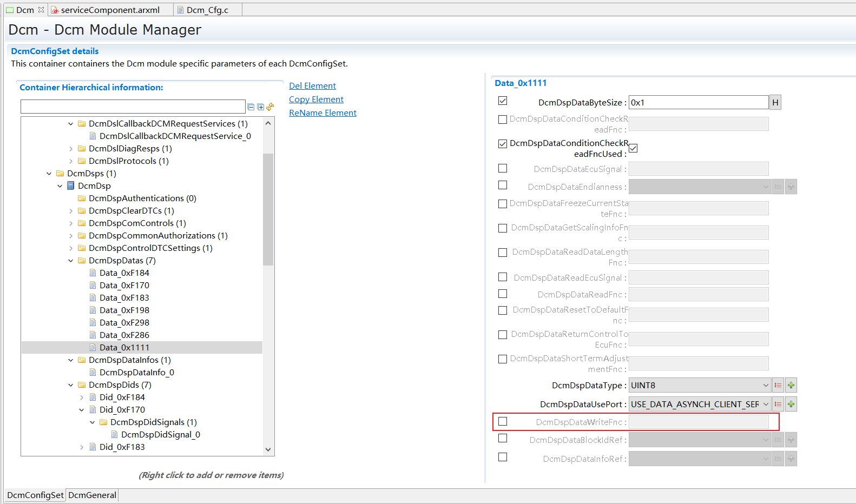Viewport: 856px width, 504px height.
Task: Click the collapse all tree icon
Action: [x=251, y=107]
